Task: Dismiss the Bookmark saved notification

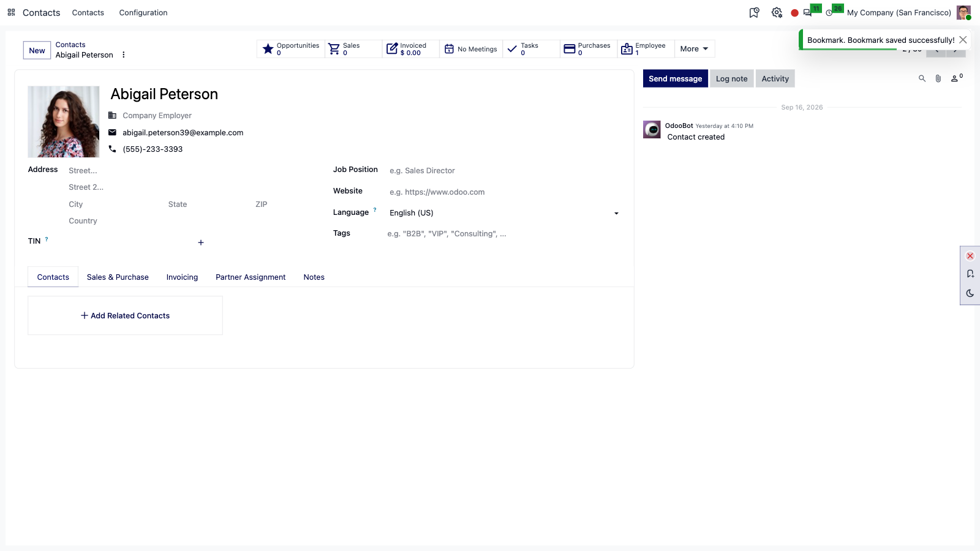Action: click(x=963, y=40)
